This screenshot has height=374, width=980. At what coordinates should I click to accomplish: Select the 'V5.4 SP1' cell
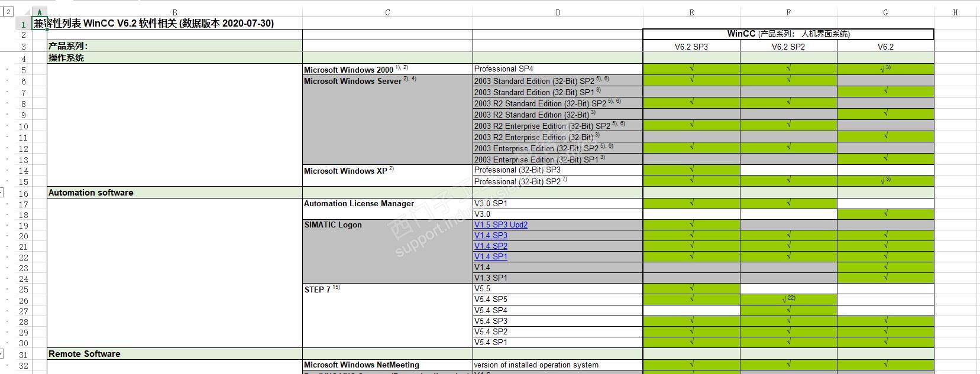click(558, 342)
